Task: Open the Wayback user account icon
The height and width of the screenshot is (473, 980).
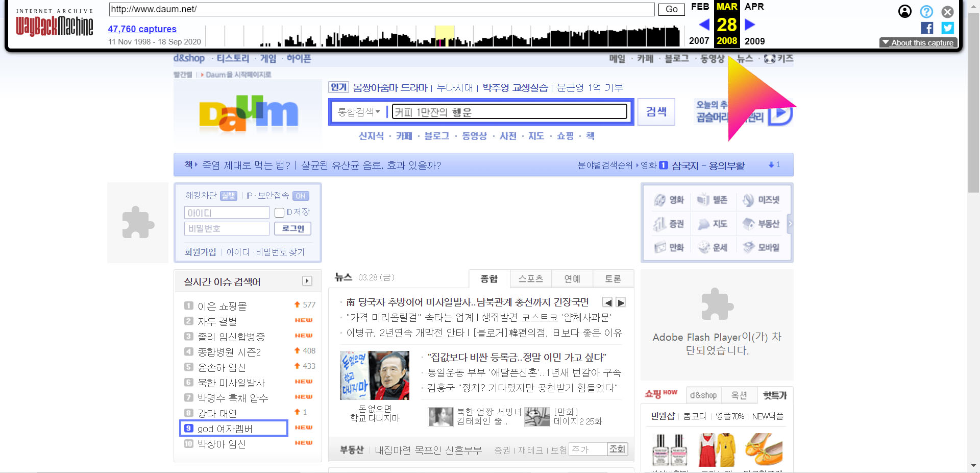Action: [x=905, y=11]
